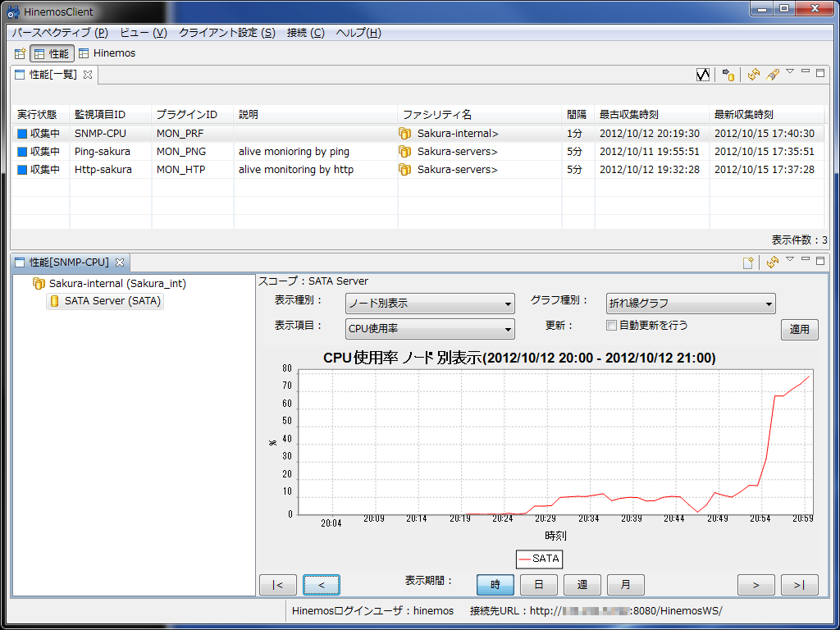Select SATA Server node in tree
The image size is (840, 630).
(x=113, y=301)
